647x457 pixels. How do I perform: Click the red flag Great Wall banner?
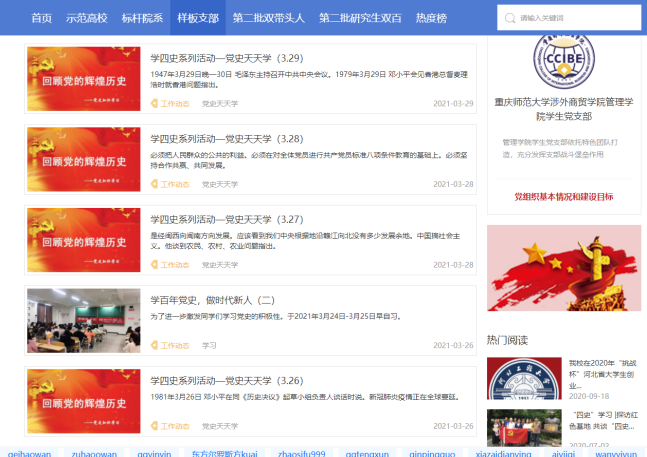pyautogui.click(x=563, y=268)
